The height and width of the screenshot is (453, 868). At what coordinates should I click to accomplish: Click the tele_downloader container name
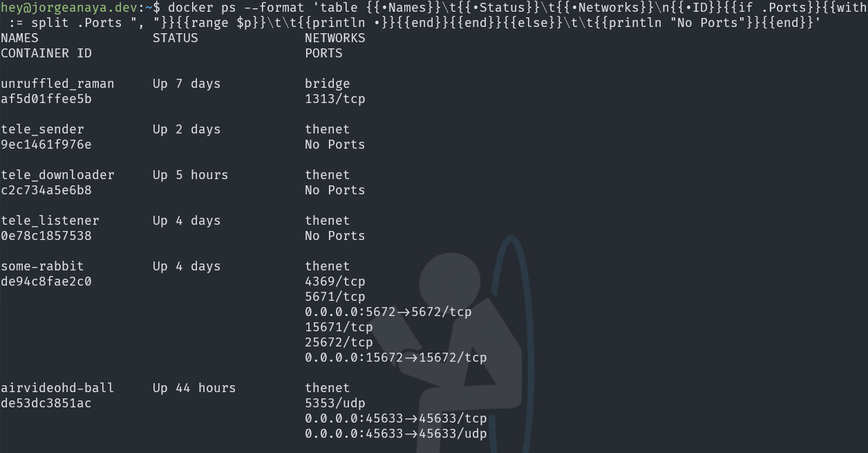coord(57,175)
